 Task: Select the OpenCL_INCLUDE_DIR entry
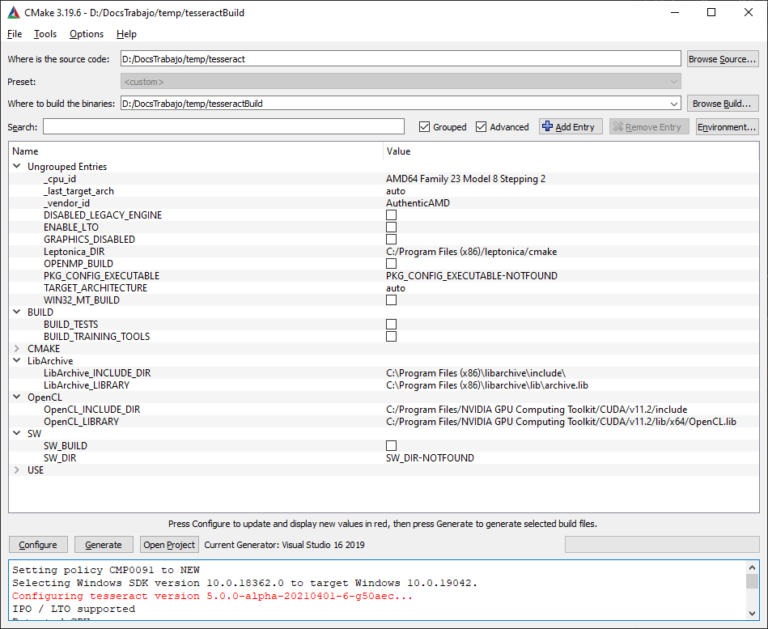pos(92,409)
